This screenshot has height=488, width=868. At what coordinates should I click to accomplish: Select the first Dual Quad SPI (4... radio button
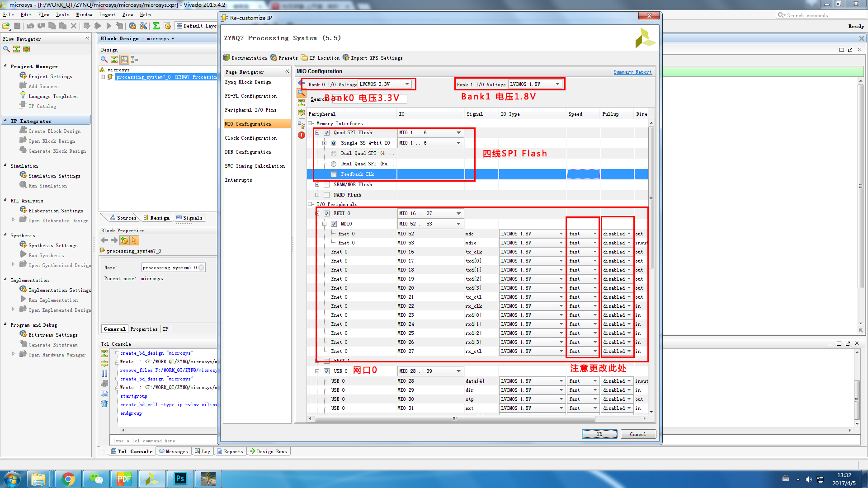[x=334, y=154]
